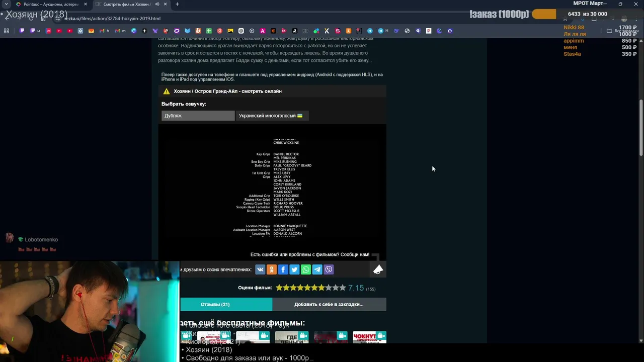
Task: Open the apps grid in bookmarks bar
Action: tap(7, 31)
